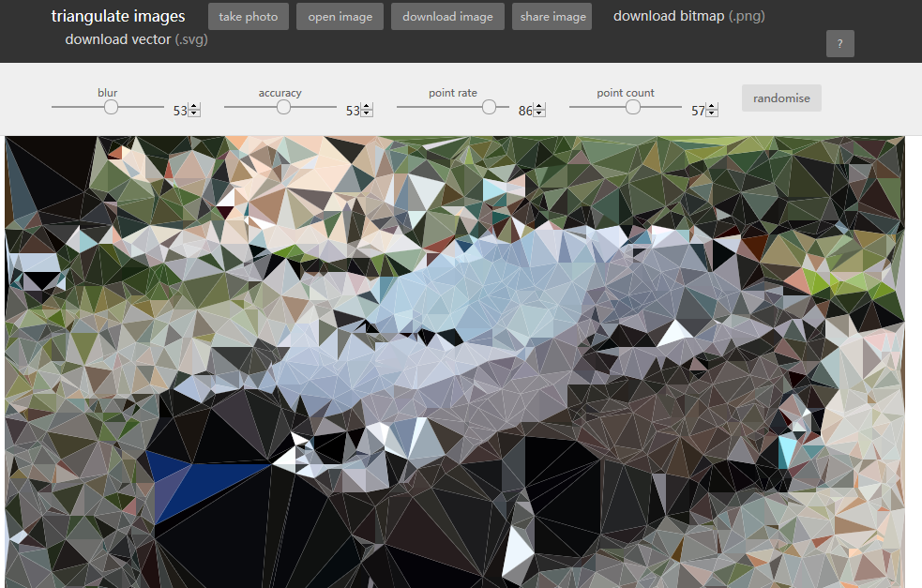The image size is (922, 588).
Task: Decrease accuracy with the down stepper arrow
Action: point(367,113)
